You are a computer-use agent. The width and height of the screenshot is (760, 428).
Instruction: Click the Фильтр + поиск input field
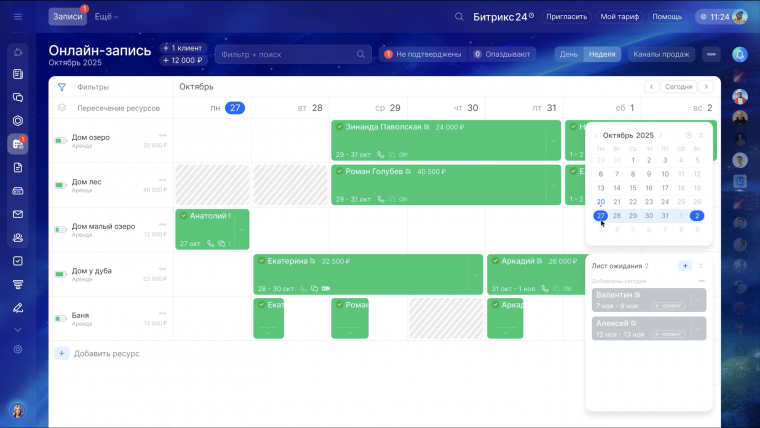click(x=293, y=54)
